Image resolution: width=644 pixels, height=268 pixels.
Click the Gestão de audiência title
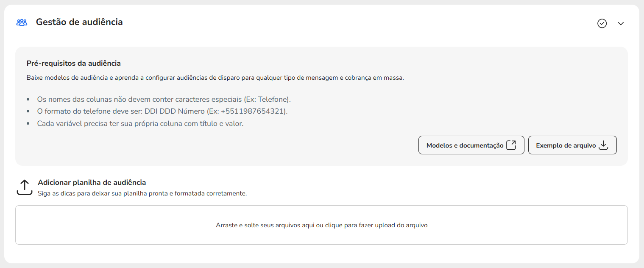[79, 22]
